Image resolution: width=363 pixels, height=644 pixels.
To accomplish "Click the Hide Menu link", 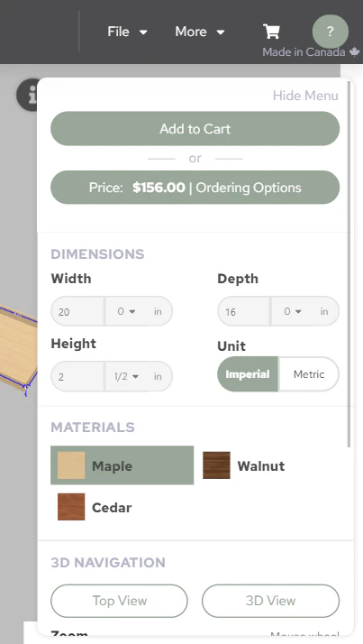I will pos(305,96).
